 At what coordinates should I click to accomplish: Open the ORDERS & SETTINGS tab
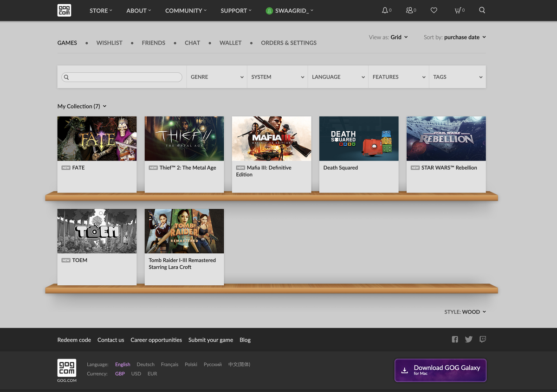point(289,43)
